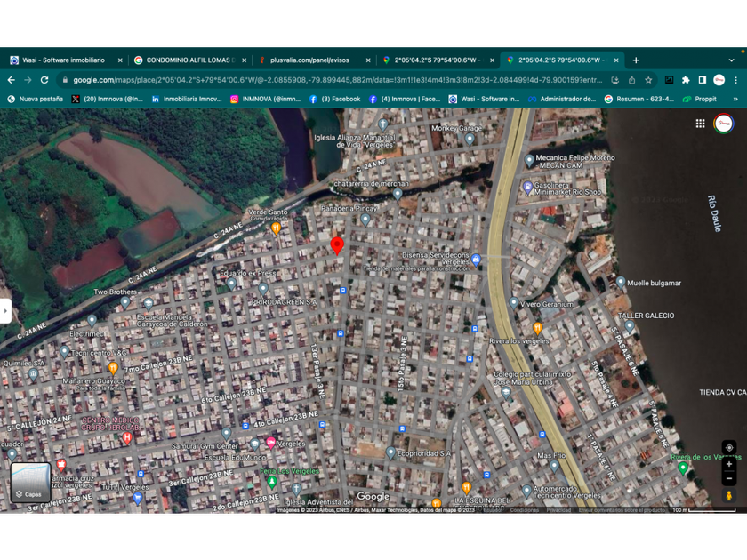
Task: Open Chrome three-dot menu
Action: click(735, 80)
